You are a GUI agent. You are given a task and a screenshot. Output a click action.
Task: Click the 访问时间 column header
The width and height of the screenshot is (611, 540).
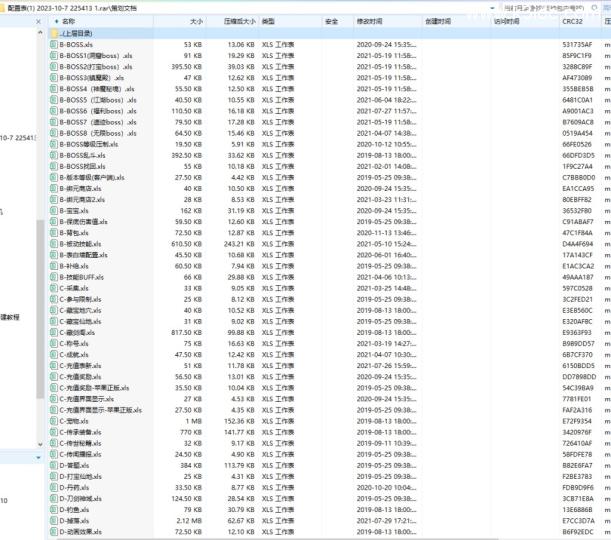point(507,21)
